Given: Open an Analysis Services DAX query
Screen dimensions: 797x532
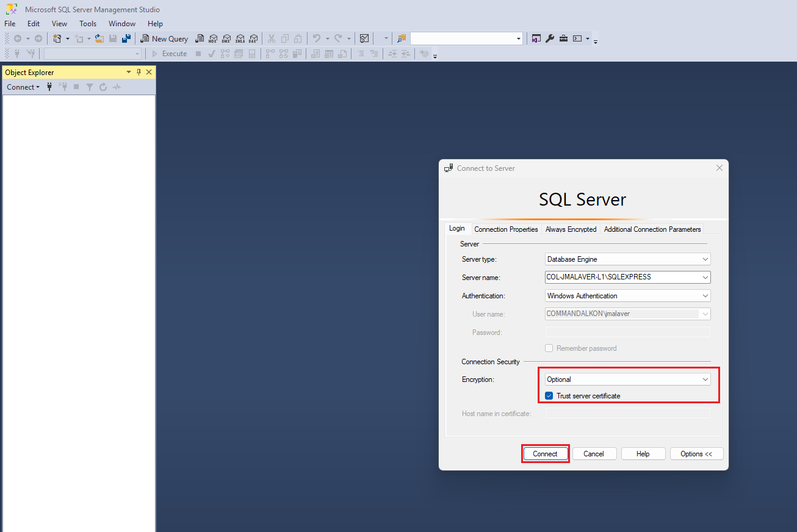Looking at the screenshot, I should pyautogui.click(x=253, y=38).
